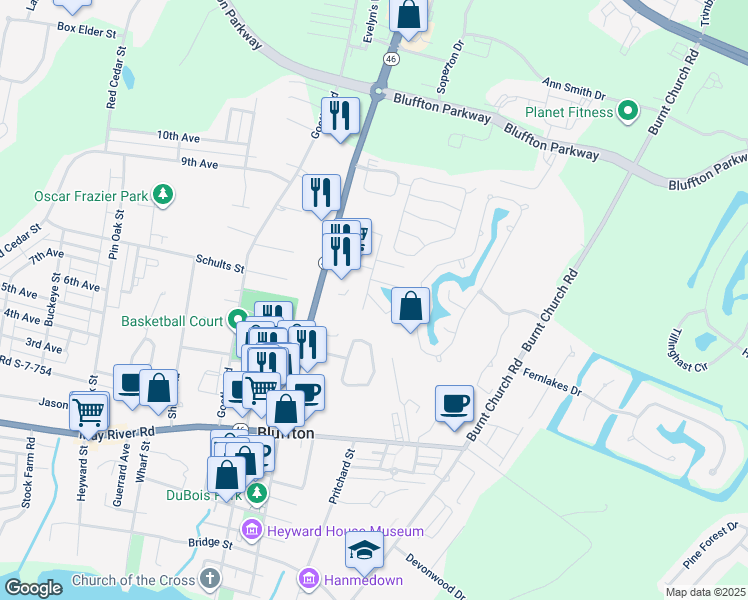This screenshot has height=600, width=748.
Task: Click the Pine Forest Dr label
Action: click(x=711, y=545)
